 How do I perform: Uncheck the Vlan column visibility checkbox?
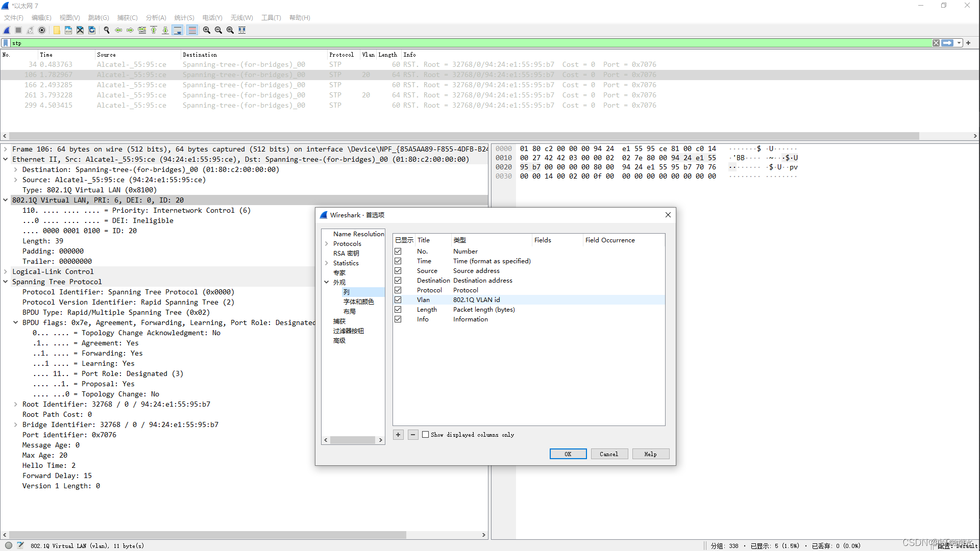pos(398,299)
